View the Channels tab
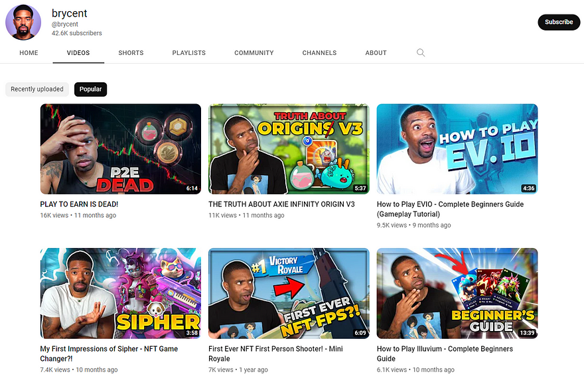 [x=319, y=53]
